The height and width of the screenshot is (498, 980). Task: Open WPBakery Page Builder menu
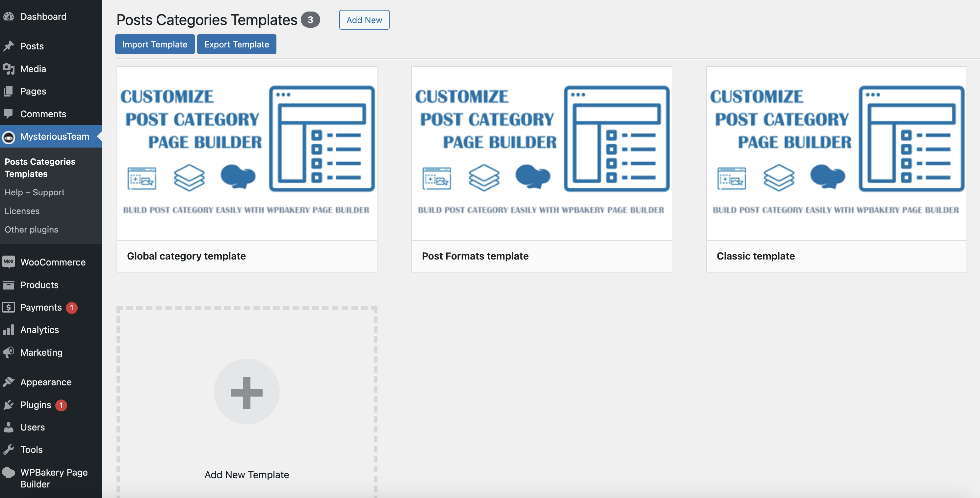pos(54,478)
